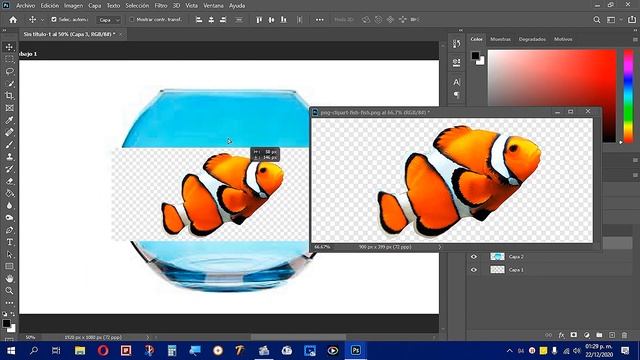
Task: Select the Magic Wand tool
Action: (x=9, y=84)
